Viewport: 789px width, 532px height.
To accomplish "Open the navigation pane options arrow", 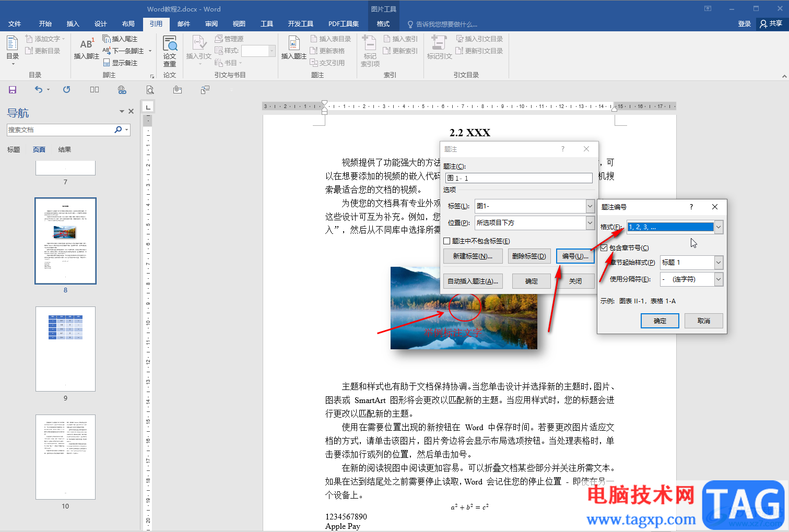I will pyautogui.click(x=122, y=111).
